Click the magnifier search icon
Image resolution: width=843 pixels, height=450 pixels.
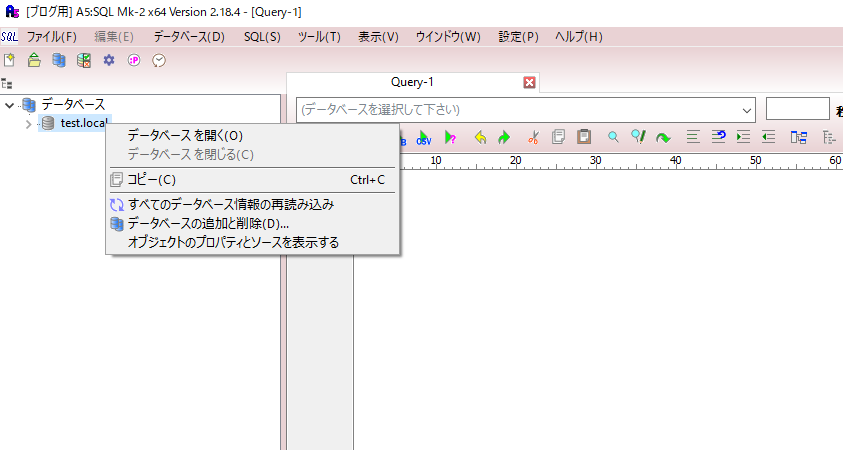pos(613,137)
